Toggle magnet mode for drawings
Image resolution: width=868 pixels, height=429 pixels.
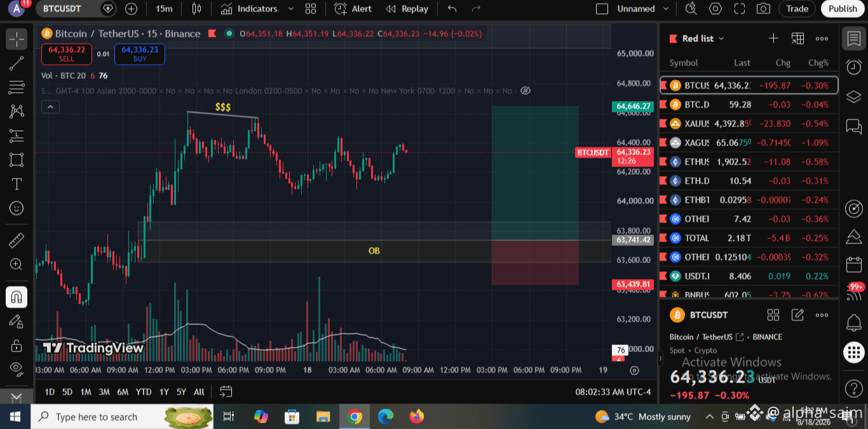click(x=17, y=297)
